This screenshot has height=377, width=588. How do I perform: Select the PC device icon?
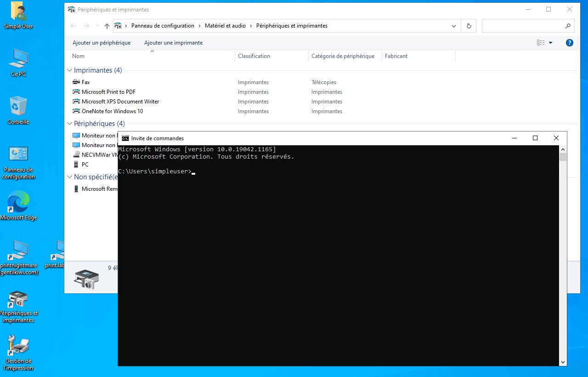click(76, 164)
